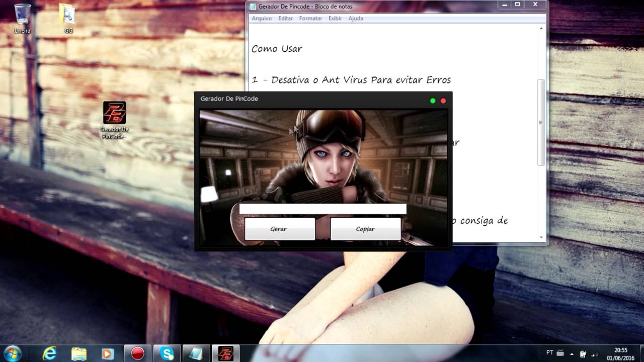Image resolution: width=644 pixels, height=362 pixels.
Task: Click the 'Como Usar' line in Notepad
Action: pos(277,49)
